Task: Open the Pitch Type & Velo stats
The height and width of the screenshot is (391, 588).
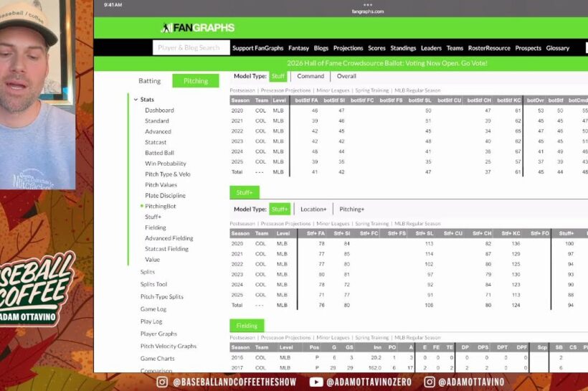Action: pos(167,174)
